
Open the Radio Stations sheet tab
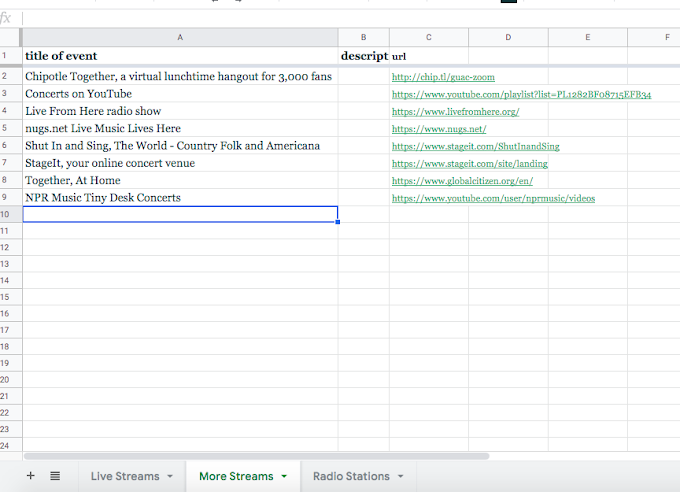(351, 476)
